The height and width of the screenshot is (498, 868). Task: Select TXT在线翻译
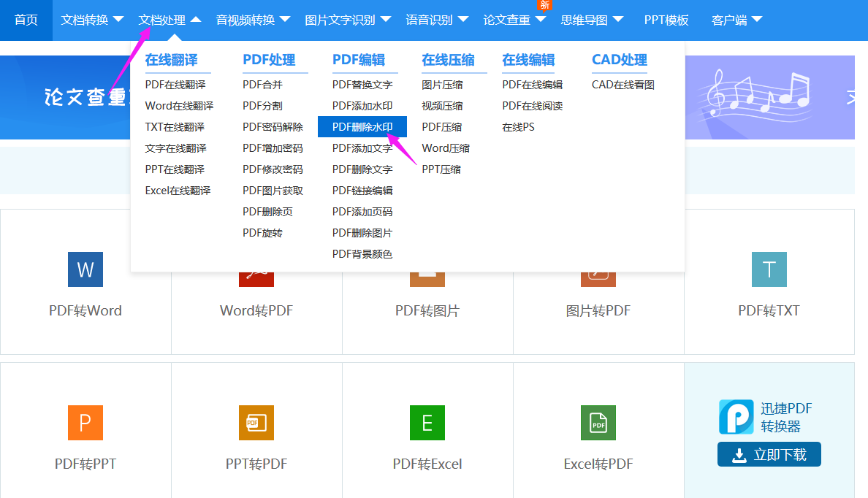click(175, 127)
